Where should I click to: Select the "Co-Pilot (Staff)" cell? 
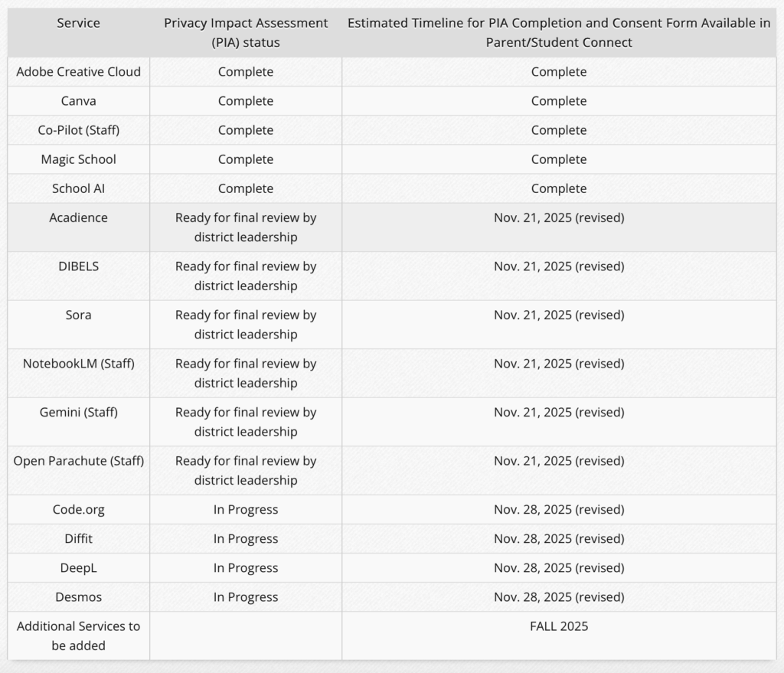click(x=78, y=130)
